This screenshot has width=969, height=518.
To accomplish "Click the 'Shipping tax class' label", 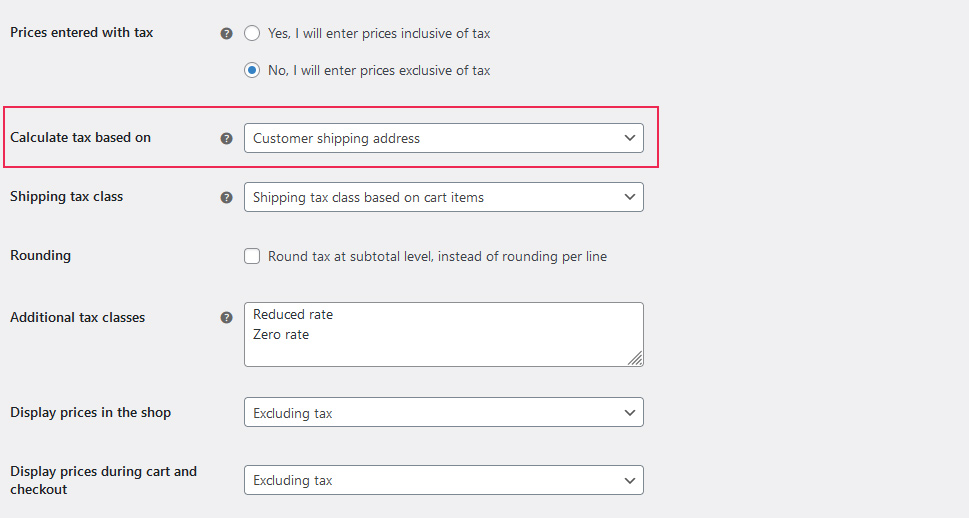I will [x=66, y=196].
